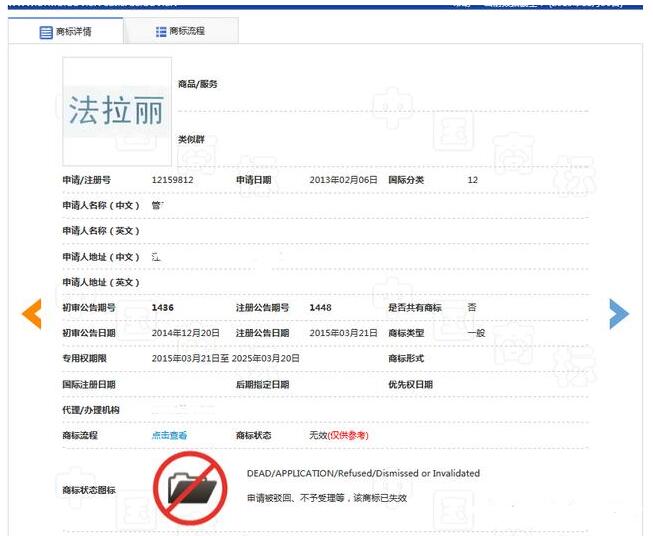
Task: Click the 商标状态图标 label
Action: click(x=89, y=490)
